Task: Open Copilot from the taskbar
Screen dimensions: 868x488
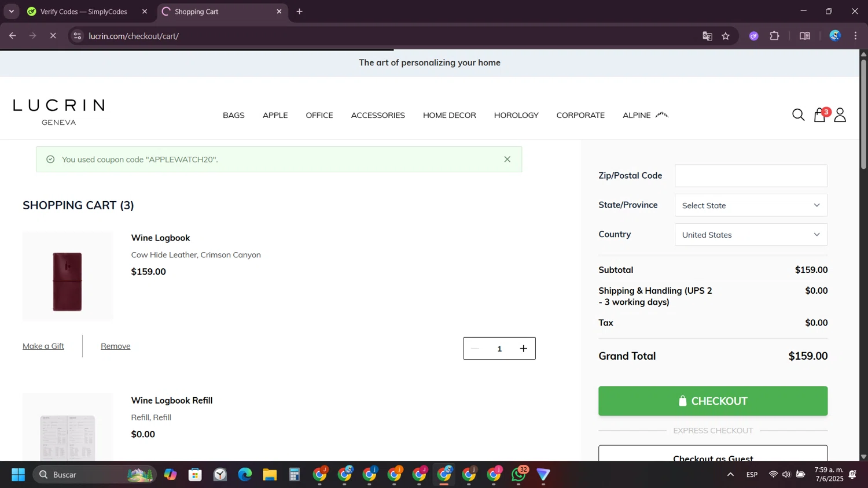Action: 170,475
